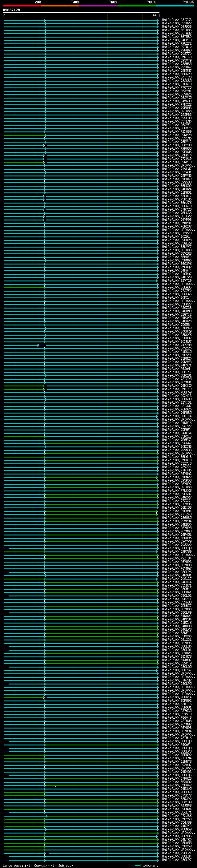Click the UniRef100_B0DXN8 hit label

[177, 446]
